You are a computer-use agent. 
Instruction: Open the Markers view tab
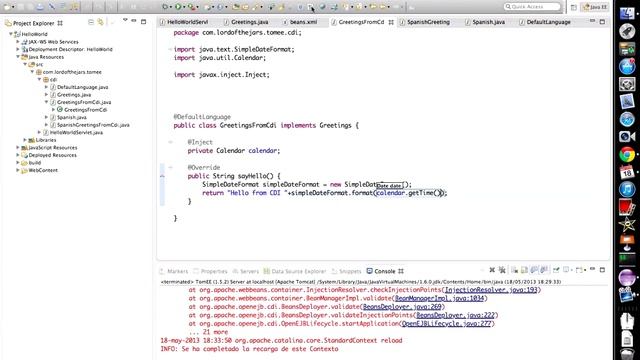click(174, 271)
